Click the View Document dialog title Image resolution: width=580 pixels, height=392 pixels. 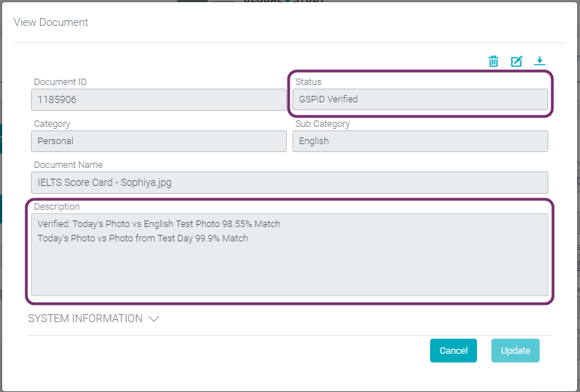pyautogui.click(x=51, y=22)
